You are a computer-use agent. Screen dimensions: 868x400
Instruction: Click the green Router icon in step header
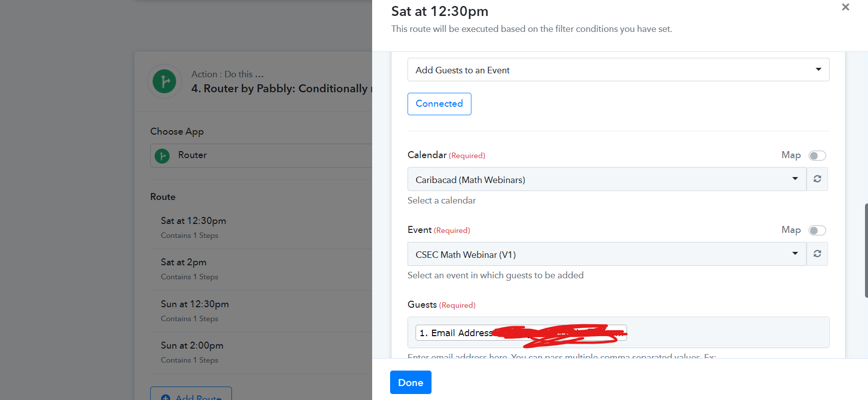click(x=165, y=81)
